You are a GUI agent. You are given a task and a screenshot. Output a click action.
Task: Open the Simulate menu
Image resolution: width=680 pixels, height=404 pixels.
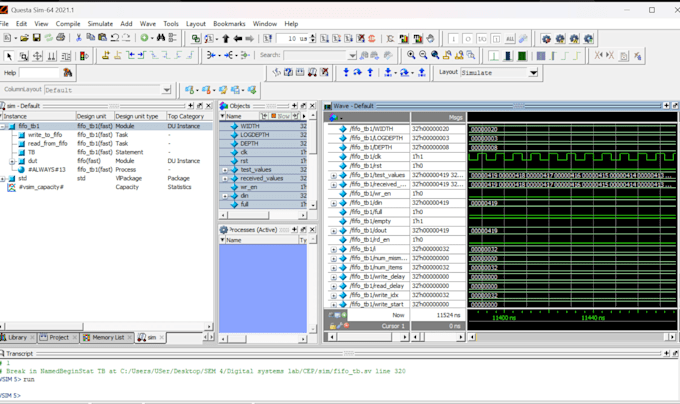point(100,24)
